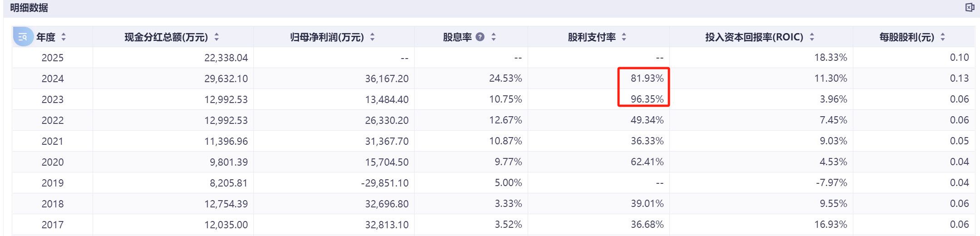Click the 96.35% payout ratio cell

[647, 99]
